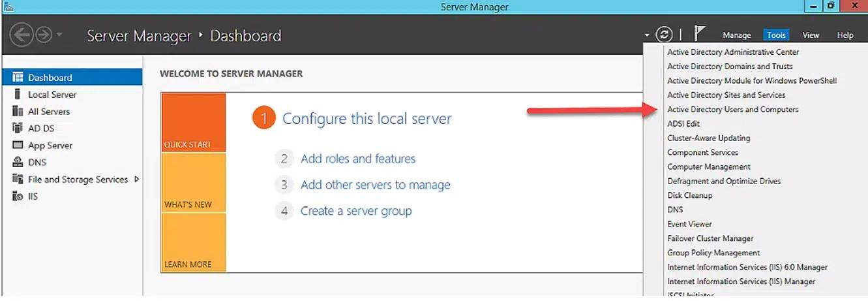The image size is (868, 301).
Task: Click Configure this local server link
Action: tap(367, 119)
